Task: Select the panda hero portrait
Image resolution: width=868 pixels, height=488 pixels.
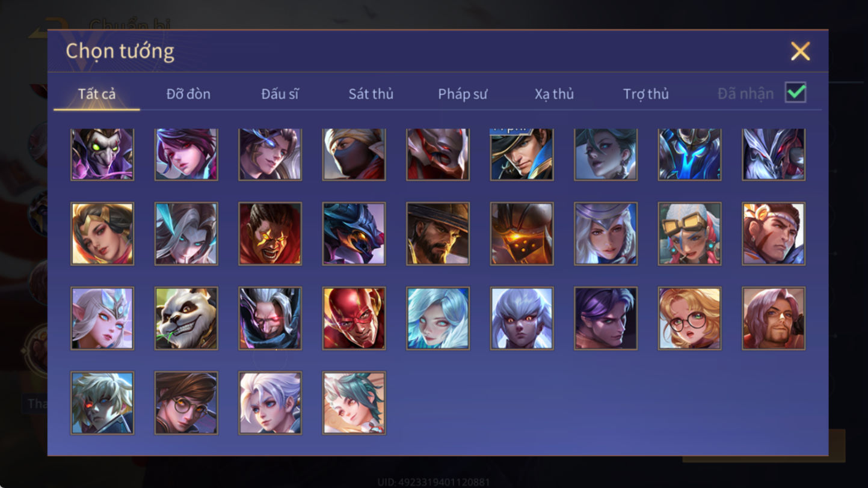Action: tap(186, 319)
